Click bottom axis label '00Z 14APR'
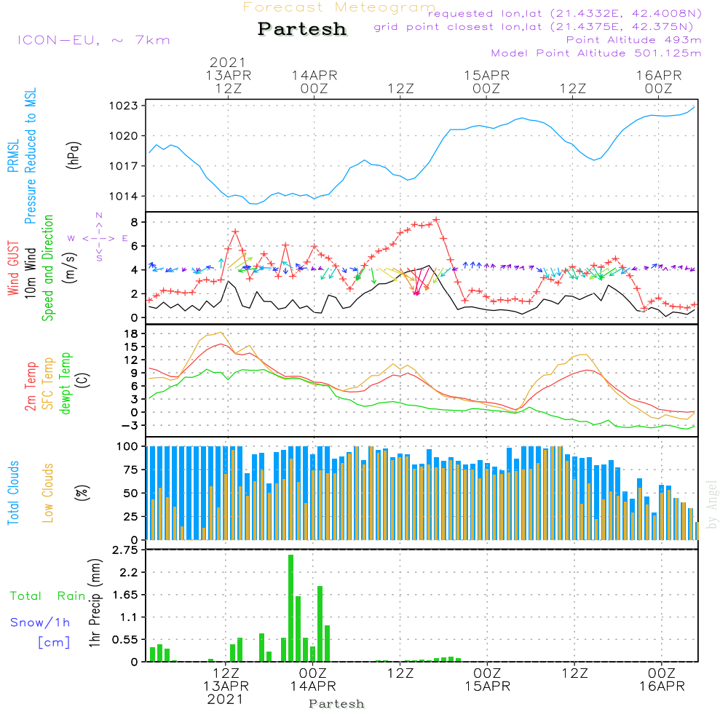Screen dimensions: 728x728 click(x=313, y=680)
